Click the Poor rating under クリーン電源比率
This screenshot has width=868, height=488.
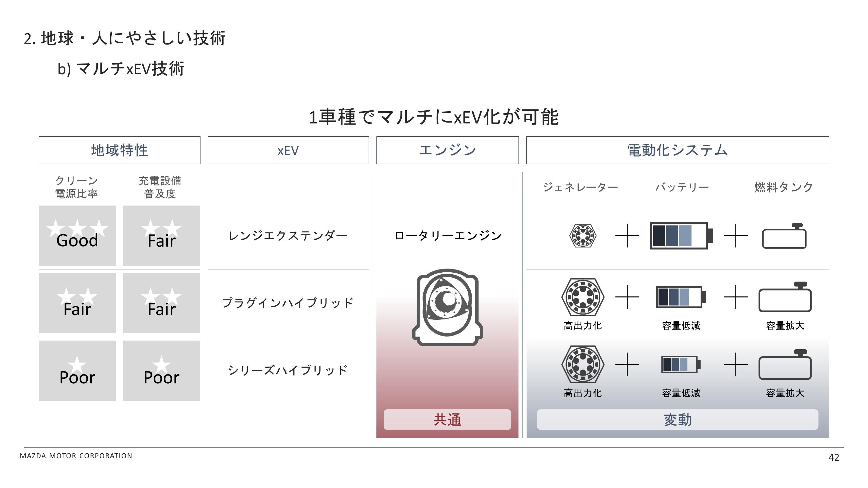(78, 370)
